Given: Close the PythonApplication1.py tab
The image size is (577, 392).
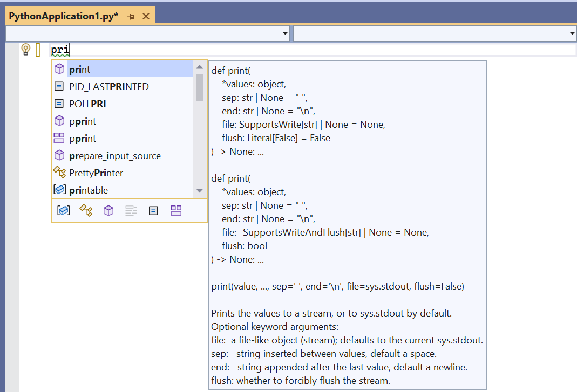Looking at the screenshot, I should [x=146, y=16].
